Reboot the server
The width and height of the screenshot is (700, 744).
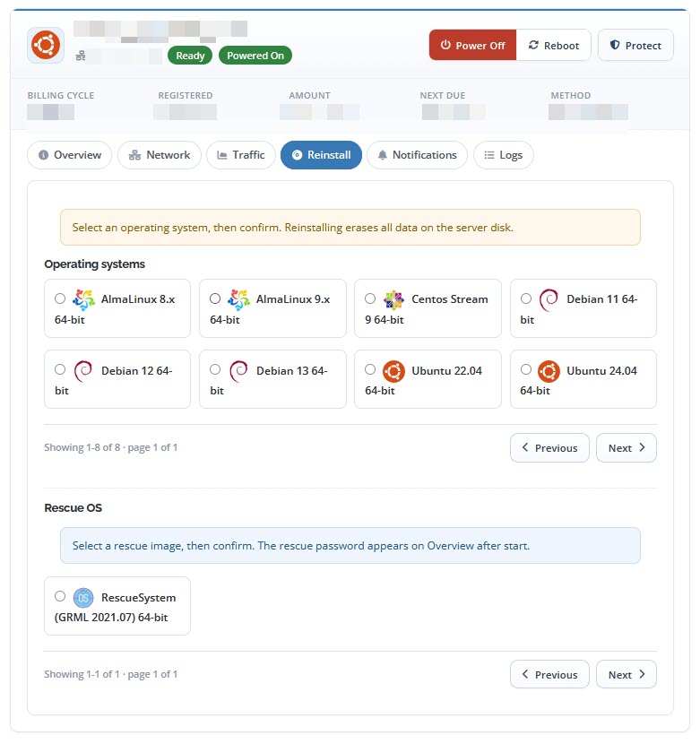click(x=553, y=45)
